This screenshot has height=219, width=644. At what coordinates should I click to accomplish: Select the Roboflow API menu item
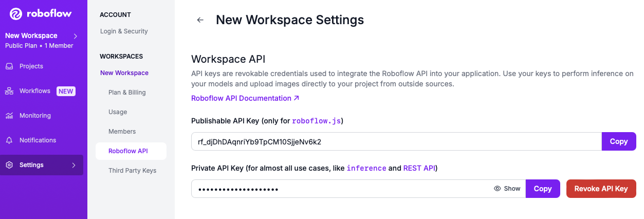pos(131,151)
